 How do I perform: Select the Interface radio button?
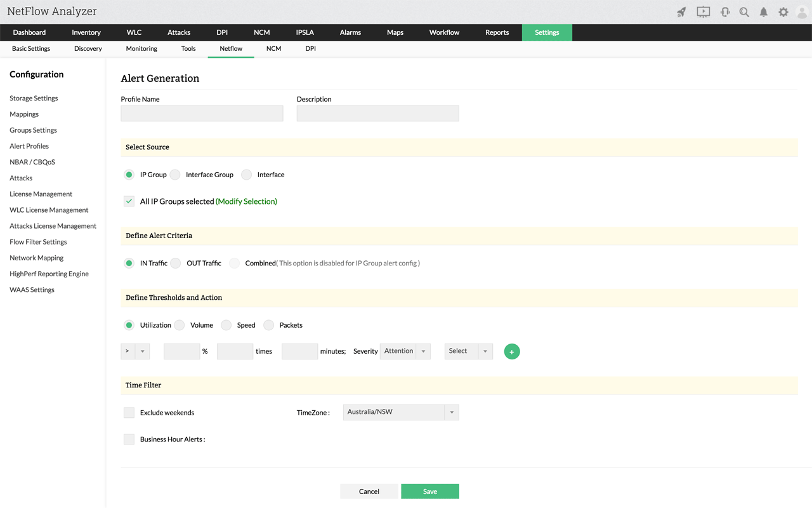[x=247, y=175]
